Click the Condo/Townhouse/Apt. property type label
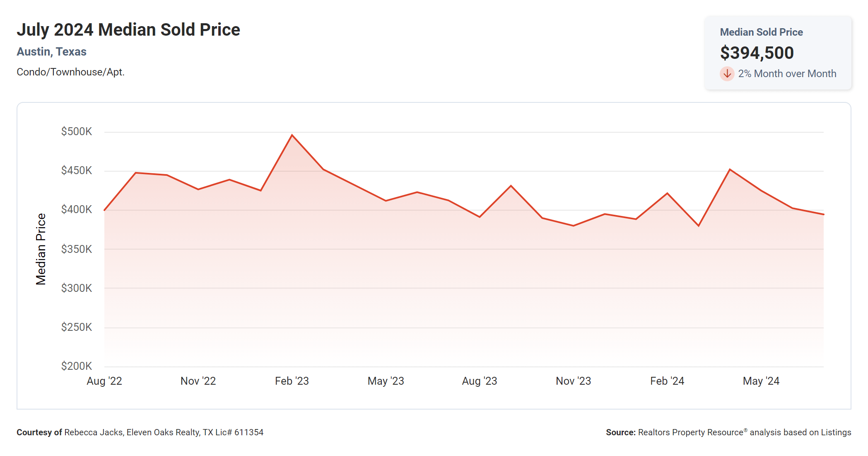This screenshot has width=868, height=456. pos(70,72)
